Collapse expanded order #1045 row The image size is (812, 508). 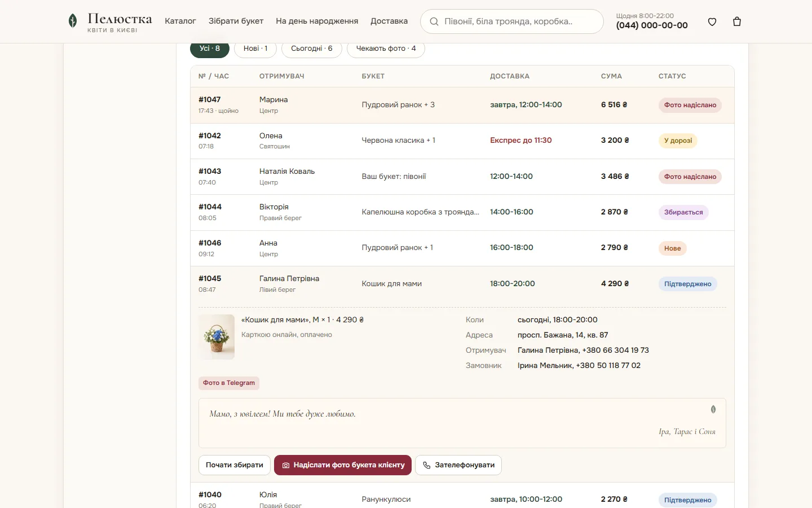pyautogui.click(x=462, y=284)
